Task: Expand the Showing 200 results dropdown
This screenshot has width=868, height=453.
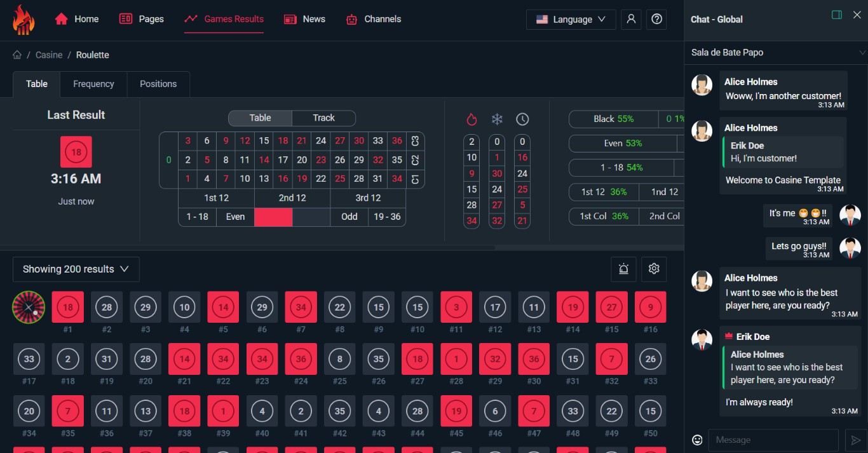Action: pyautogui.click(x=76, y=269)
